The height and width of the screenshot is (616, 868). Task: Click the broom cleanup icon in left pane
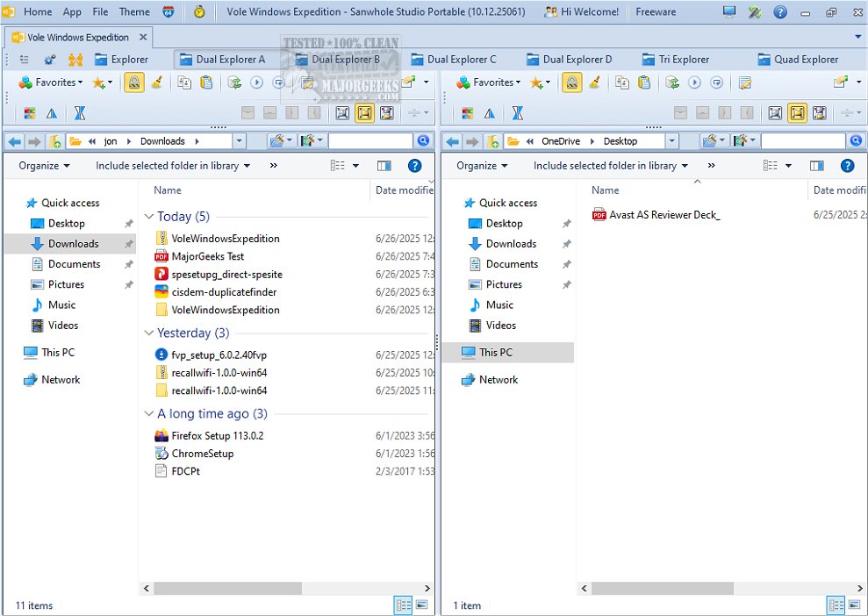tap(156, 83)
